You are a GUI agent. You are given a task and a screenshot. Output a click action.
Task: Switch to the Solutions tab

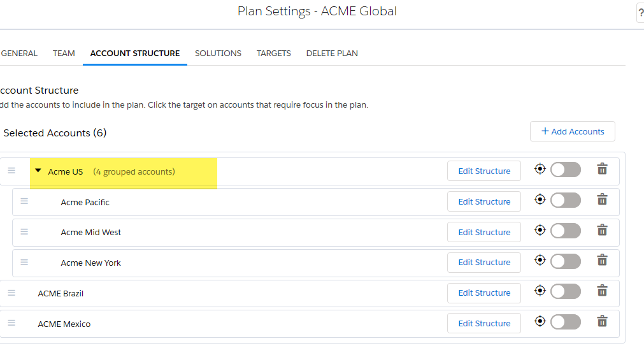pos(218,54)
